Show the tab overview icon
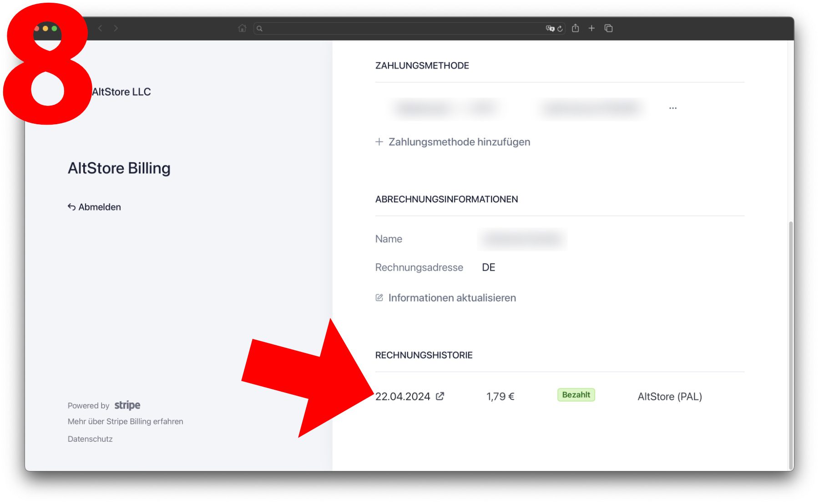Viewport: 819px width, 504px height. pyautogui.click(x=608, y=28)
